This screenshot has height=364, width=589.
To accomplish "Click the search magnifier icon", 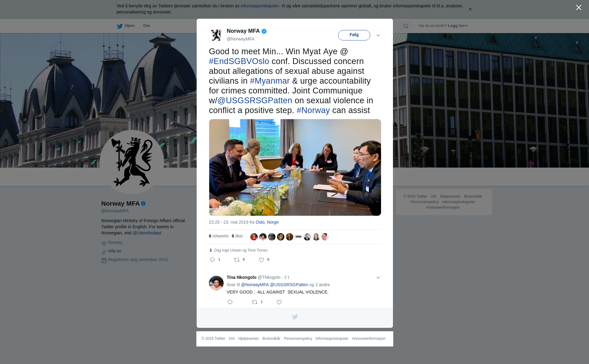I will pos(406,26).
